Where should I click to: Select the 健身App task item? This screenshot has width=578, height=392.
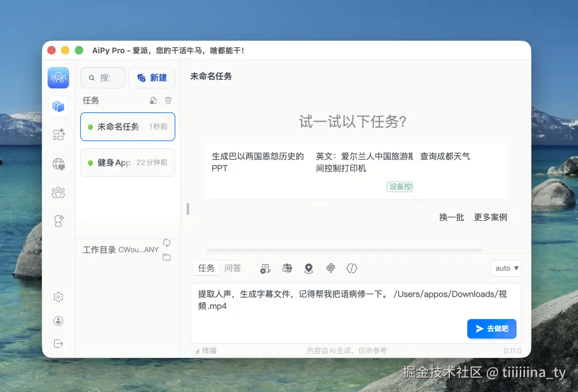click(x=127, y=163)
